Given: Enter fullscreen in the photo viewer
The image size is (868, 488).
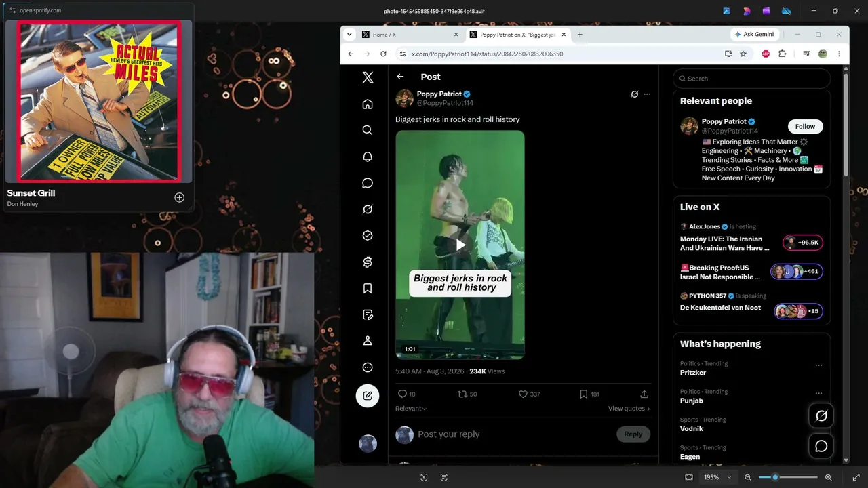Looking at the screenshot, I should [x=856, y=477].
